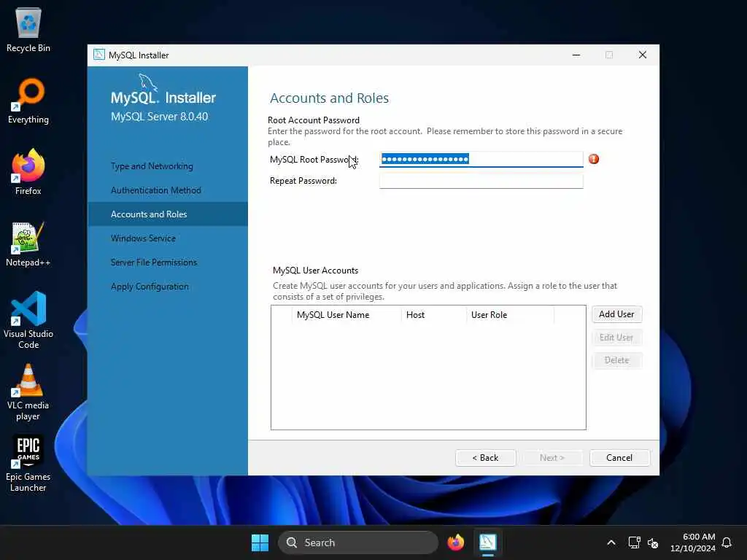Select the Epic Games Launcher desktop shortcut
Viewport: 747px width, 560px height.
point(28,464)
